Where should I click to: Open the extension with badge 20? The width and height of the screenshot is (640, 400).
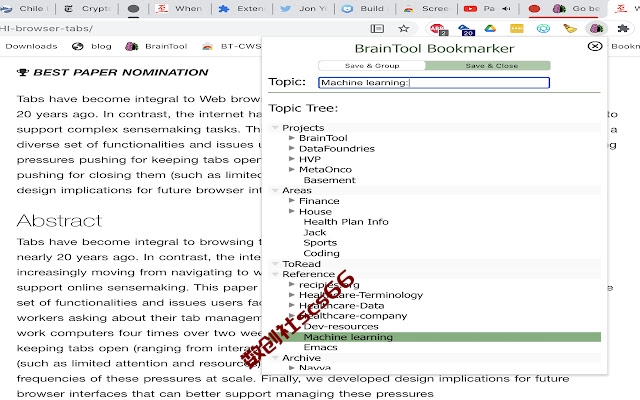pyautogui.click(x=466, y=29)
